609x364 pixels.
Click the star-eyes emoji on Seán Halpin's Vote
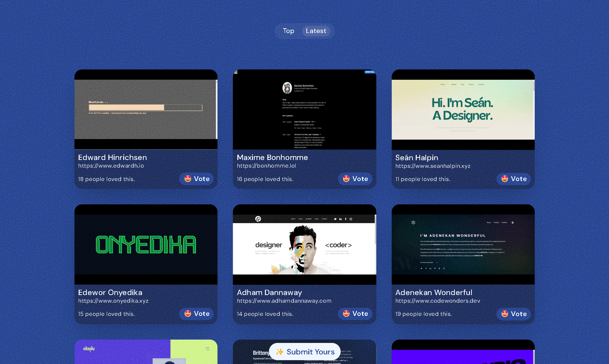pos(505,179)
